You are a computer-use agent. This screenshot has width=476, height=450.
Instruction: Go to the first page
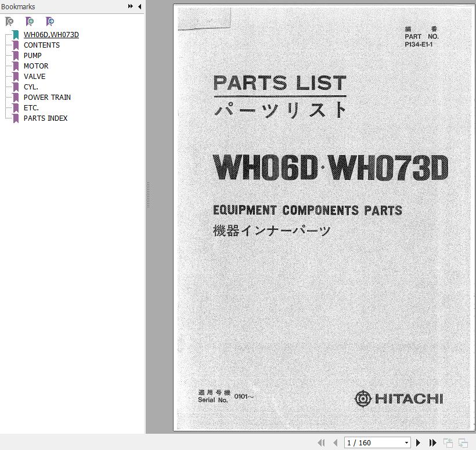click(x=321, y=442)
